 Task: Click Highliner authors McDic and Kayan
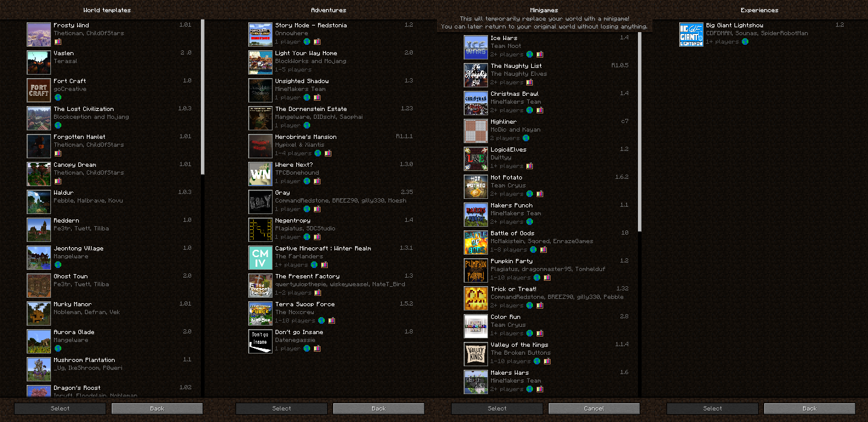pos(515,130)
